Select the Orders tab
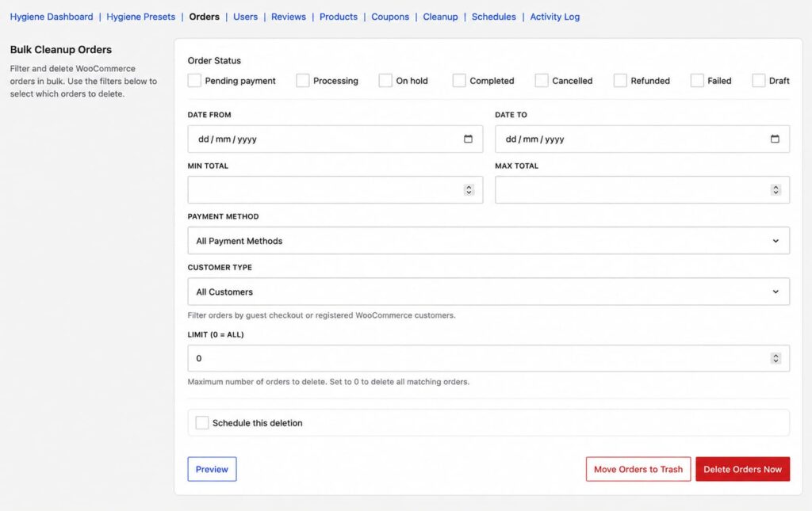The height and width of the screenshot is (511, 812). (x=204, y=17)
